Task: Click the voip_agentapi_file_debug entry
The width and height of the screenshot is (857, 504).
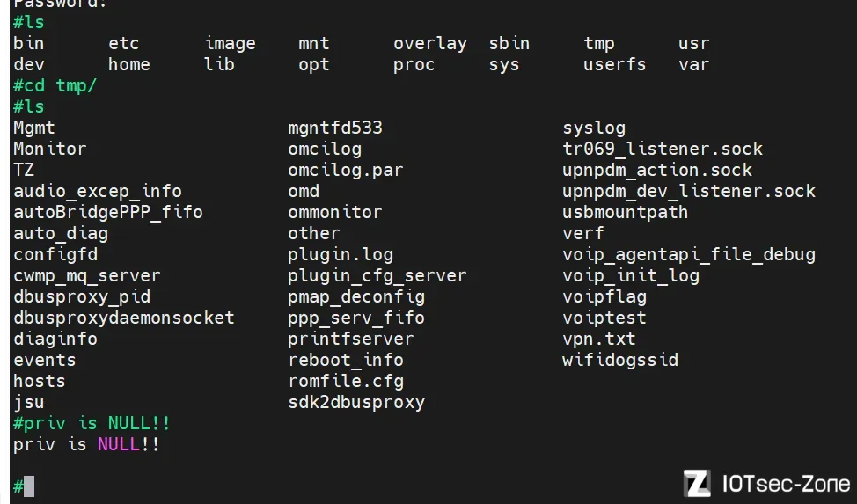Action: [689, 255]
